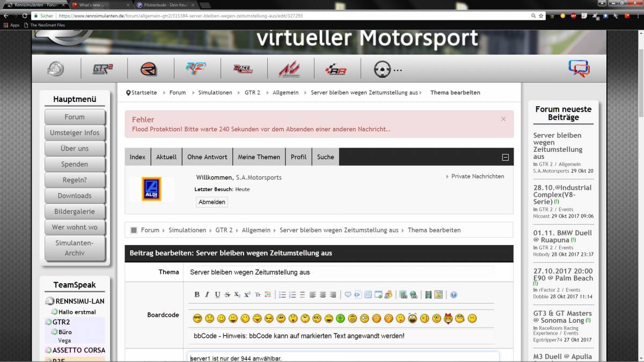Switch to the Ohne Antwort tab
The image size is (644, 362).
pyautogui.click(x=207, y=157)
